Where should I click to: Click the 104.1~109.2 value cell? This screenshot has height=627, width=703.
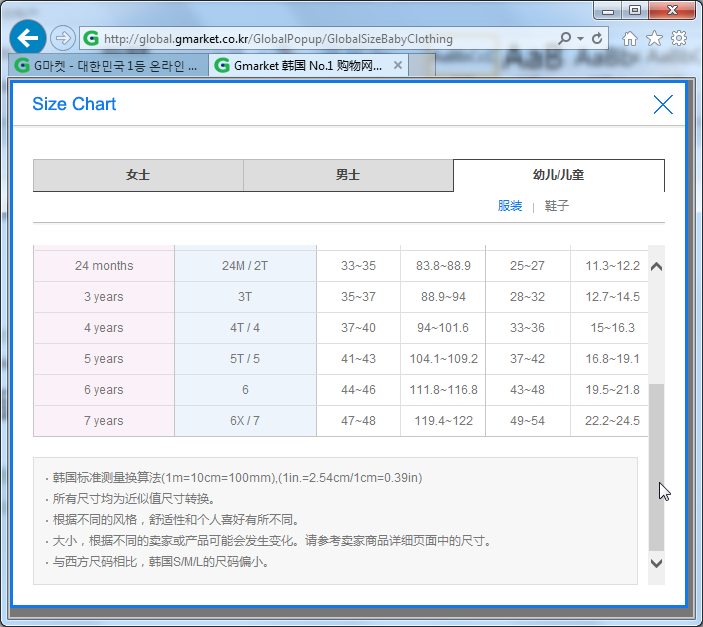pyautogui.click(x=443, y=359)
